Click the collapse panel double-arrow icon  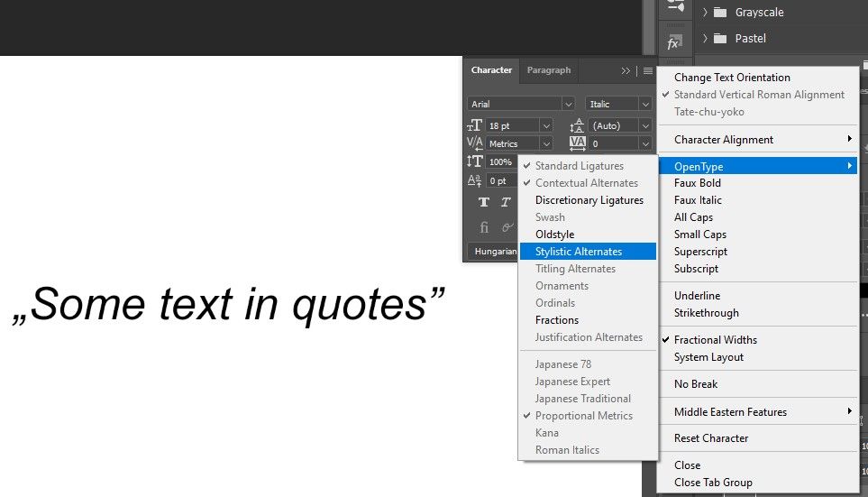click(626, 71)
